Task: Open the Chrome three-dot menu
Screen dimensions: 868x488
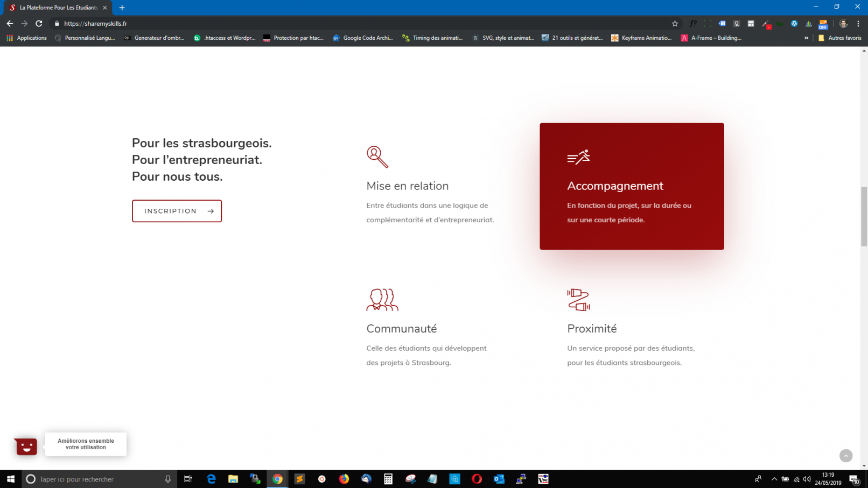Action: pyautogui.click(x=858, y=24)
